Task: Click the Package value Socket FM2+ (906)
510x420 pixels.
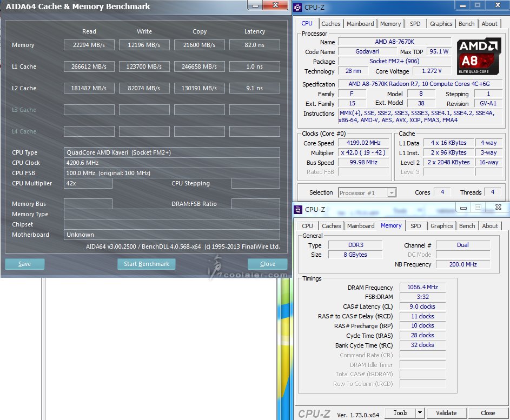Action: coord(395,61)
